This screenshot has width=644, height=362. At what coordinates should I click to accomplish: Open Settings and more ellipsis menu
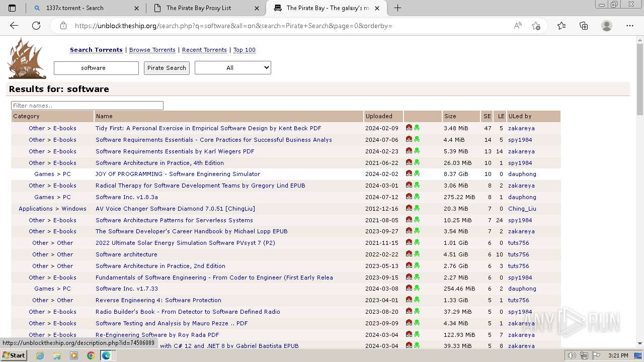tap(630, 26)
